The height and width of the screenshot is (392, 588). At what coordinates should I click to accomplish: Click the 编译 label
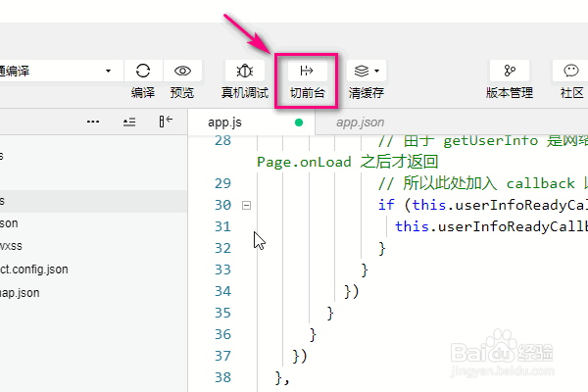coord(143,93)
